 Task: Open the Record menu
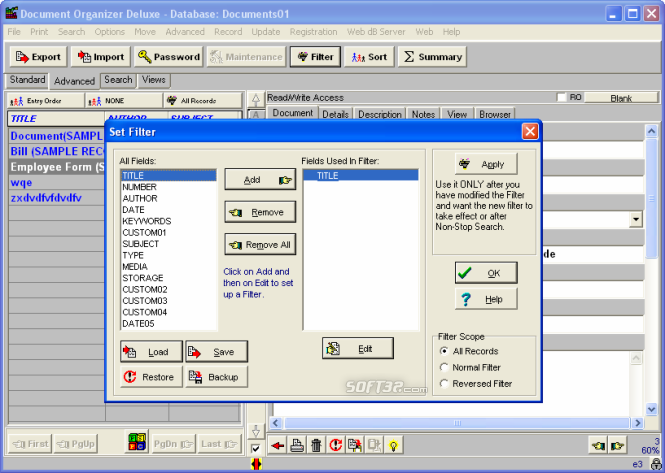click(228, 32)
